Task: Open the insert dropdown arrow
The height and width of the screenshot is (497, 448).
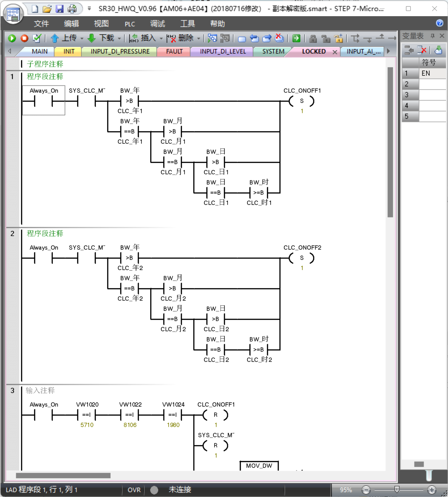Action: point(161,39)
